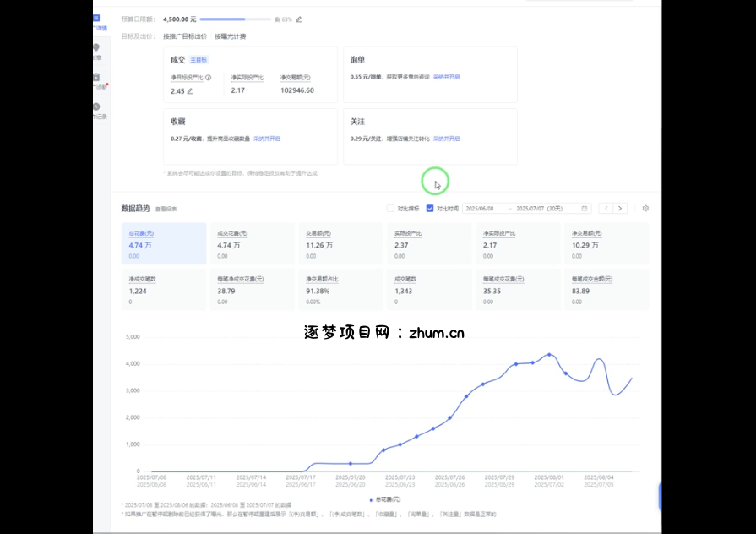Click 采纳并开启 in the 关注 card
This screenshot has height=534, width=756.
pos(447,138)
